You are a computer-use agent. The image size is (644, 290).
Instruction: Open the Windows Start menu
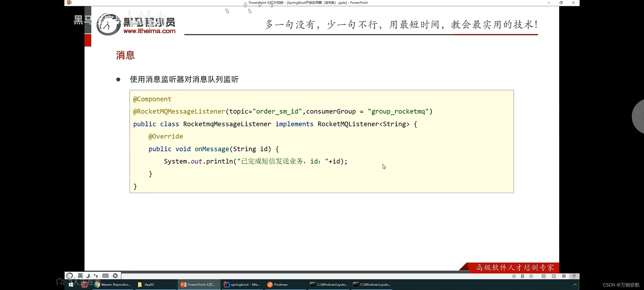click(71, 285)
